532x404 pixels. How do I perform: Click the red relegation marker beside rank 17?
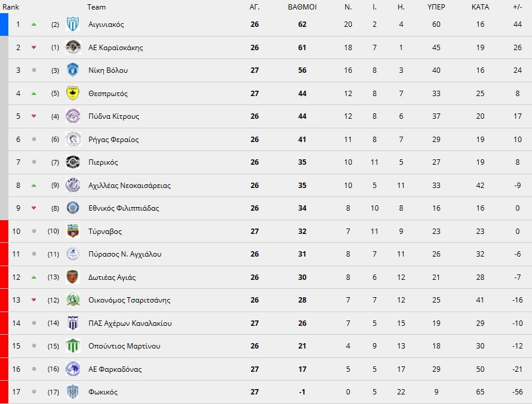(x=4, y=392)
